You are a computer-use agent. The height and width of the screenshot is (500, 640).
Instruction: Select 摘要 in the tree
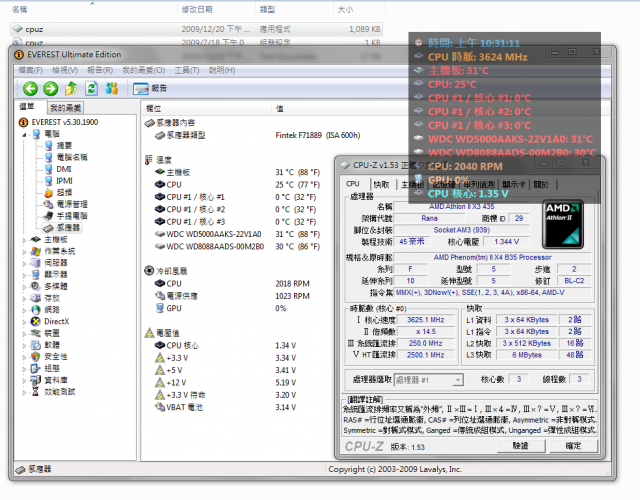58,146
